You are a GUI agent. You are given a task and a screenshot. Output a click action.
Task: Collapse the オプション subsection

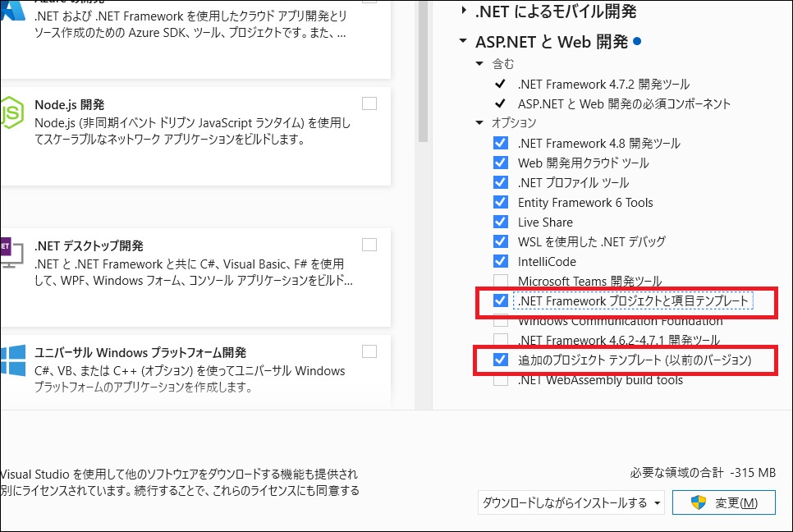click(479, 122)
